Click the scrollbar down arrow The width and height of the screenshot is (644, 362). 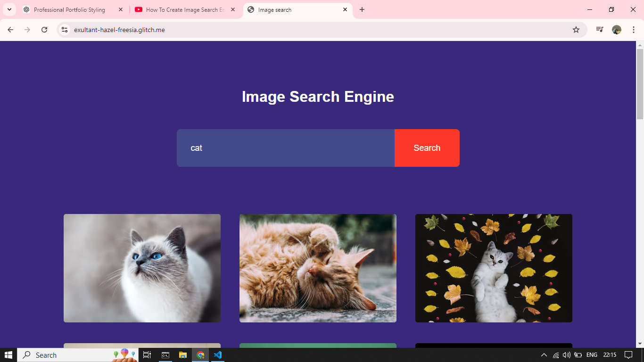[640, 344]
